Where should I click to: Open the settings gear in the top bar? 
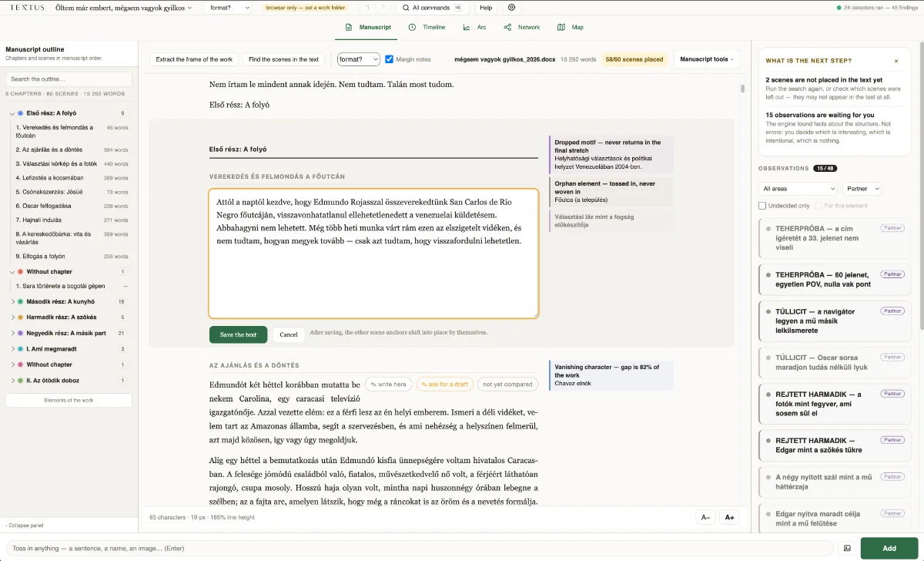point(512,8)
